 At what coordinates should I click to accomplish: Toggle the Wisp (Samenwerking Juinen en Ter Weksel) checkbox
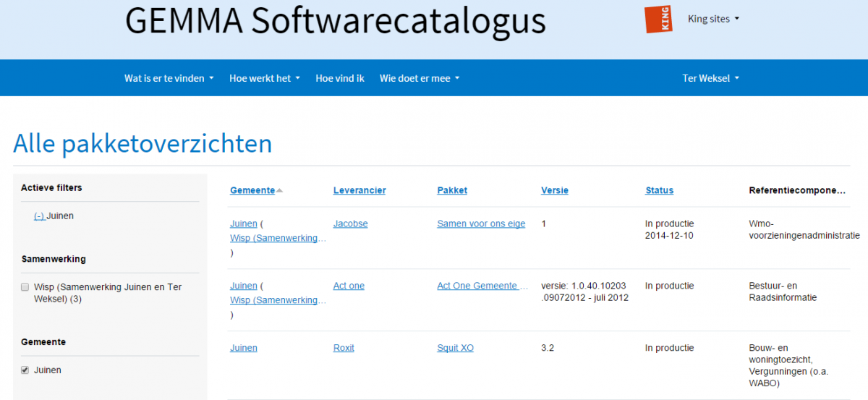pos(25,287)
